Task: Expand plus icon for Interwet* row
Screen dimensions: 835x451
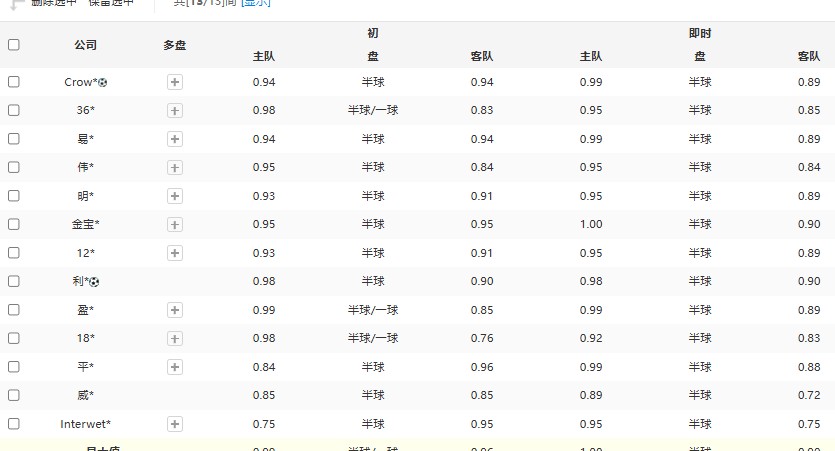Action: [x=175, y=424]
